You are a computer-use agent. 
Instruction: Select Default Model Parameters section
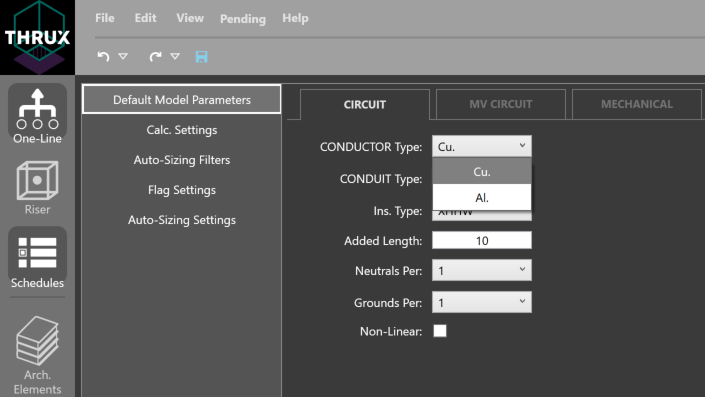[182, 99]
